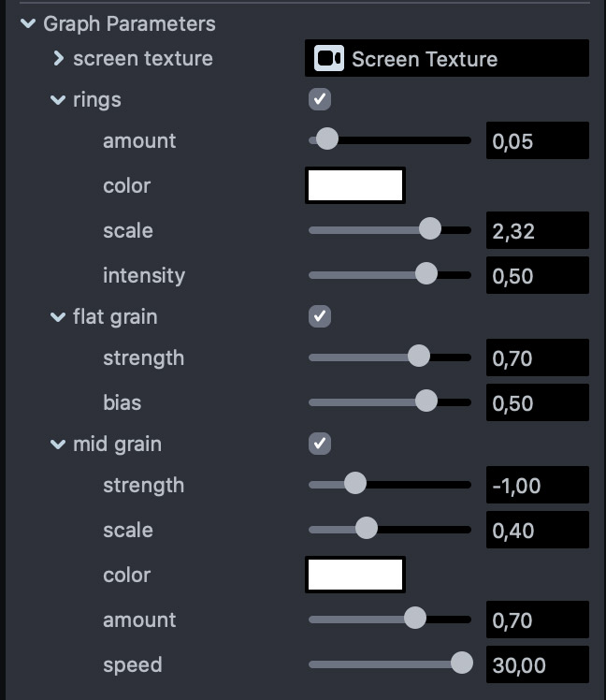The image size is (606, 700).
Task: Disable the rings checkbox
Action: 320,99
